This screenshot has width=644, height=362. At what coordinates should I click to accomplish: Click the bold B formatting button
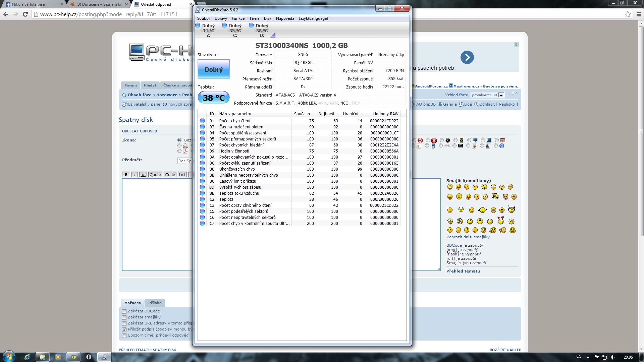126,175
